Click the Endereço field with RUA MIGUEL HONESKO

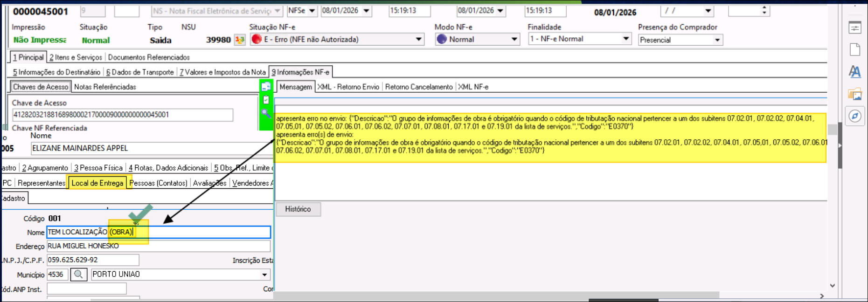tap(159, 246)
